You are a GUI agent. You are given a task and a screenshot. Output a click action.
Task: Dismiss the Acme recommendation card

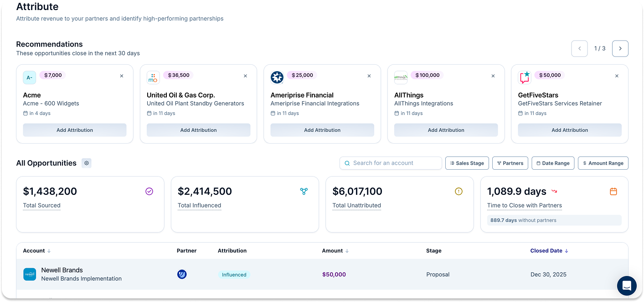pos(122,76)
